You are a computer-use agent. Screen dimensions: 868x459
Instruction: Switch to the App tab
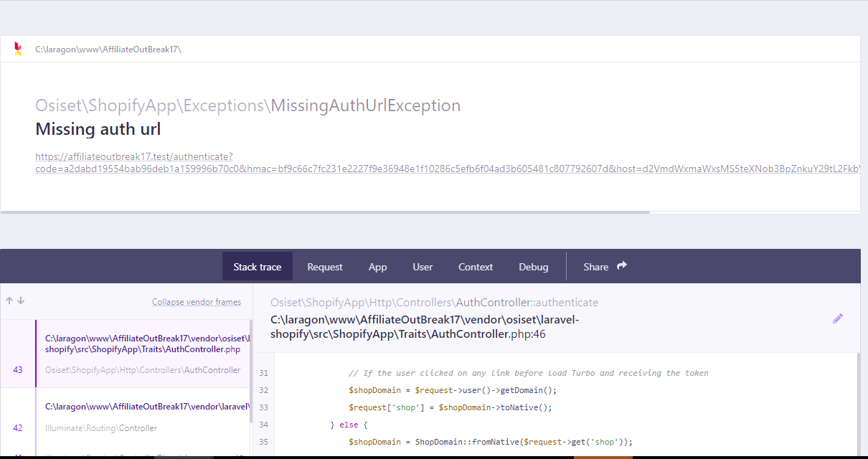[x=377, y=266]
